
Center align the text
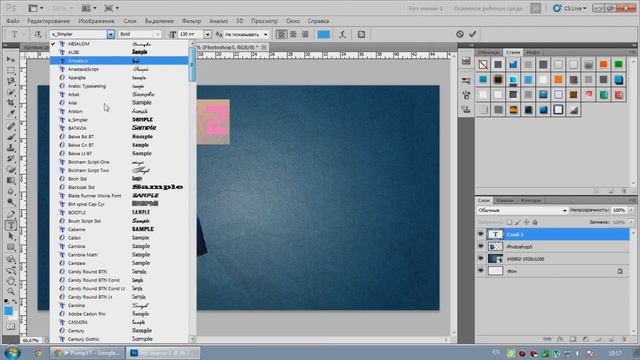293,34
